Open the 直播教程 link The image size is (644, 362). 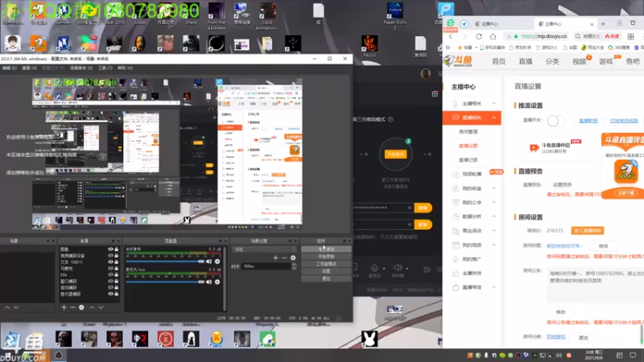[588, 121]
